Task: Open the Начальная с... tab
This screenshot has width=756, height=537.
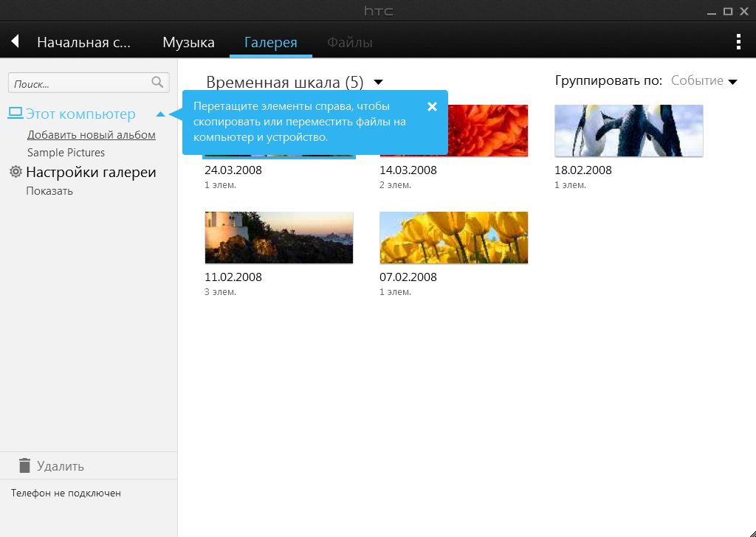Action: [x=83, y=42]
